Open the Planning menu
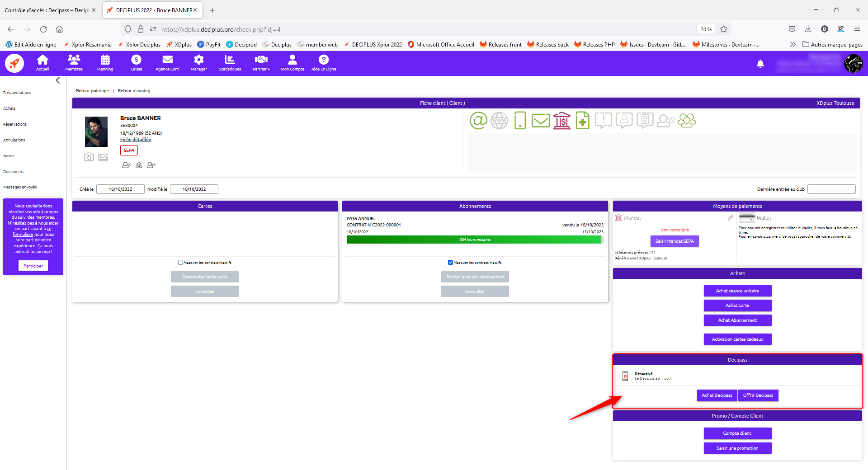 click(x=105, y=63)
